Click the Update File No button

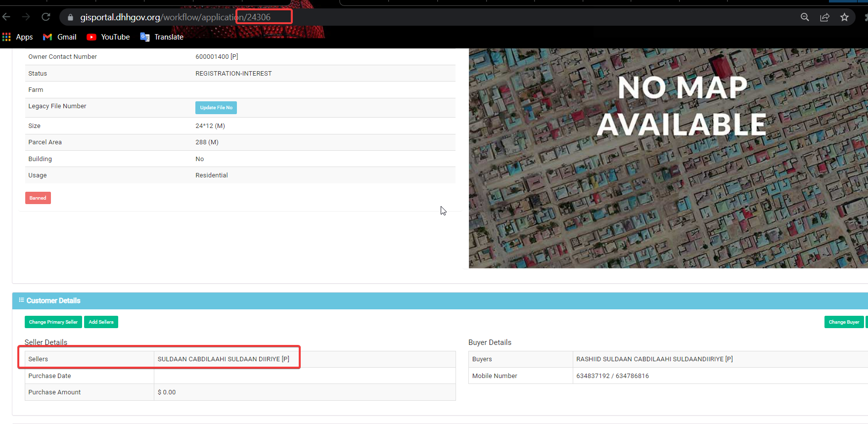point(216,108)
